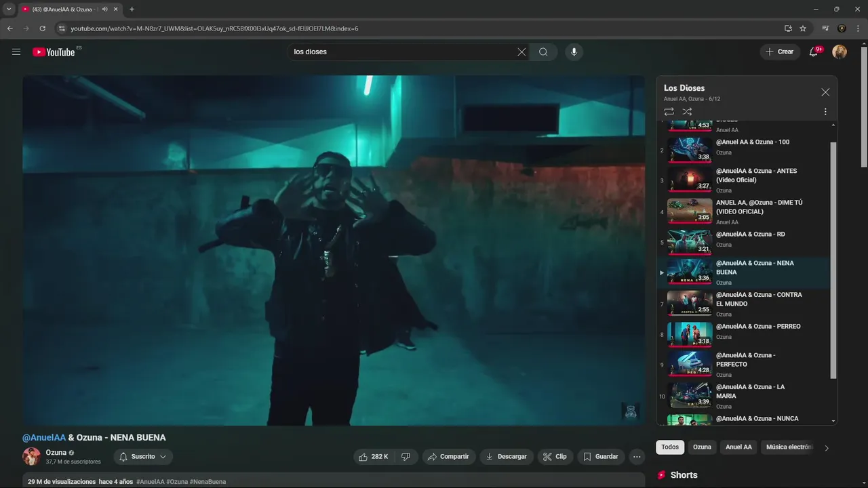Open the Ozuna channel avatar
The image size is (868, 488).
(31, 457)
